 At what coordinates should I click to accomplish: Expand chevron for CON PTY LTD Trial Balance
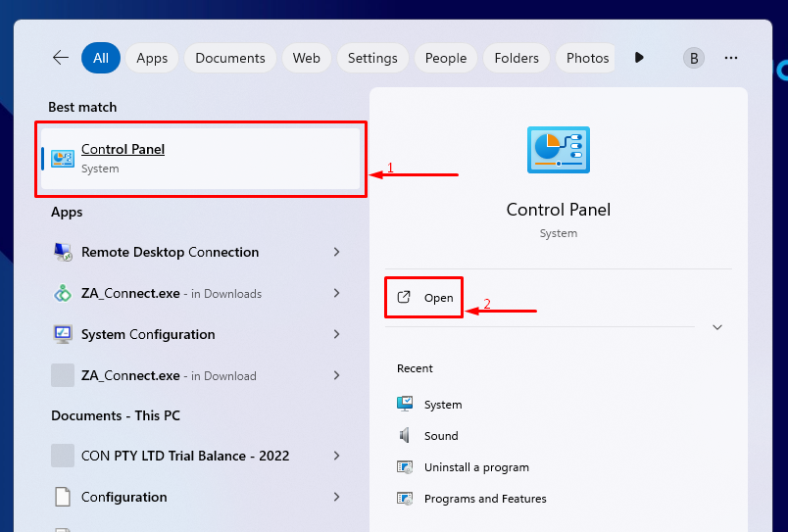tap(337, 456)
